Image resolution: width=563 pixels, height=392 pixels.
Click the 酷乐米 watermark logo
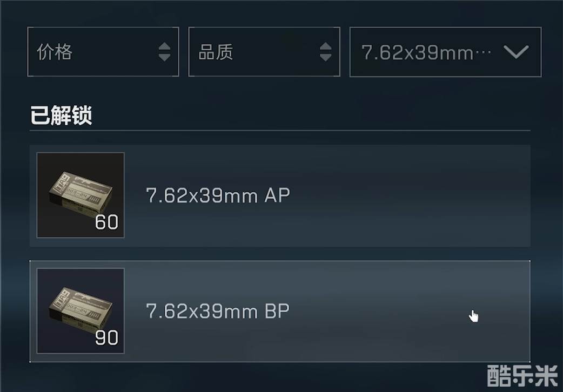[x=522, y=376]
